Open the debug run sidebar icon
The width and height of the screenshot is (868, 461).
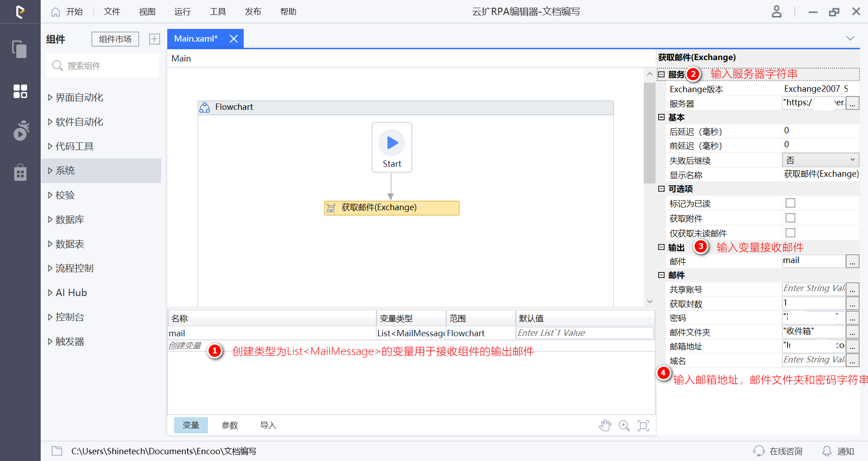(x=21, y=131)
